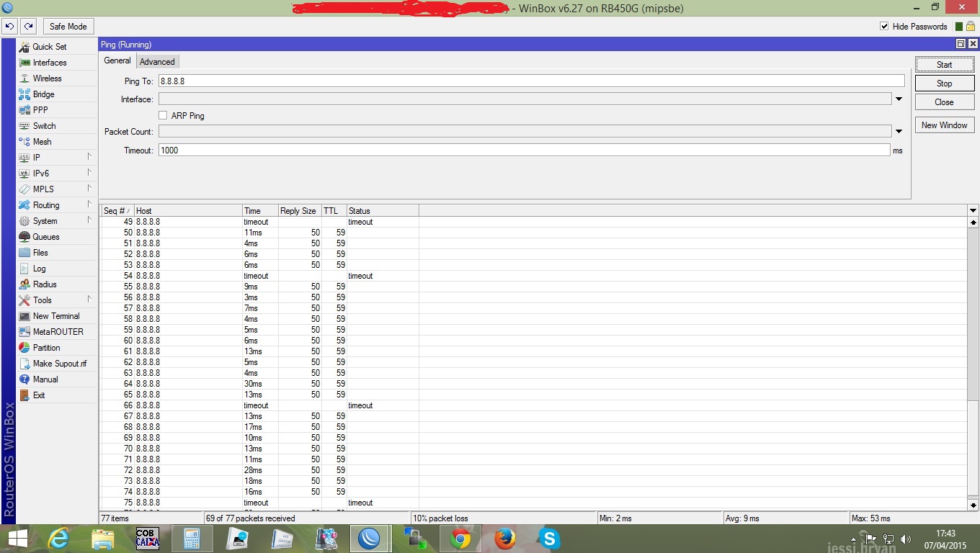This screenshot has width=980, height=553.
Task: Expand the Routing submenu
Action: coord(56,205)
